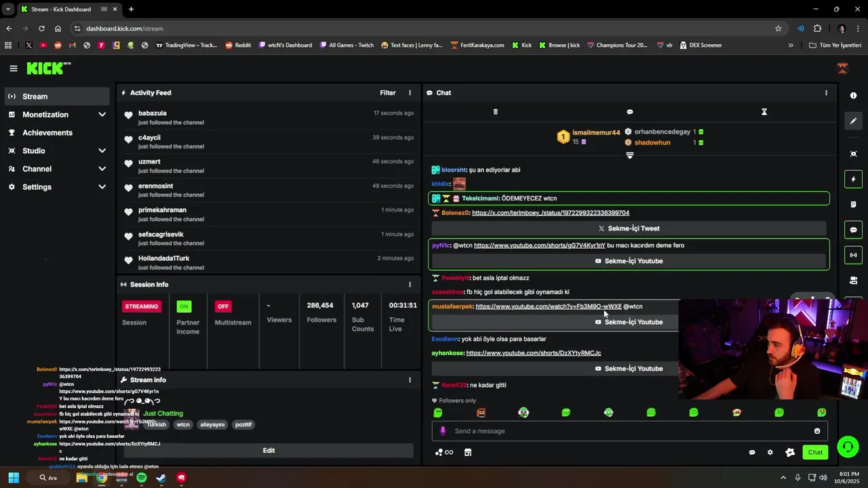Viewport: 868px width, 488px height.
Task: Click the Send a message field
Action: point(629,431)
